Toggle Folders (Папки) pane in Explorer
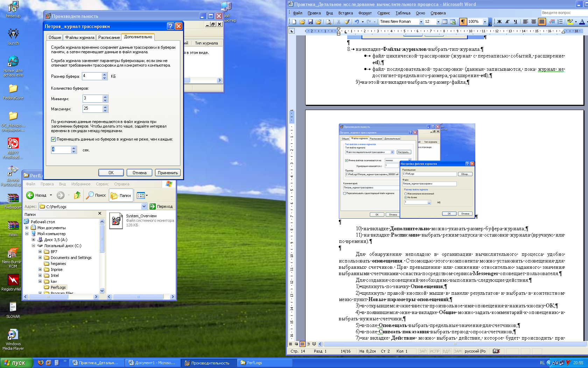Image resolution: width=588 pixels, height=368 pixels. pyautogui.click(x=121, y=195)
